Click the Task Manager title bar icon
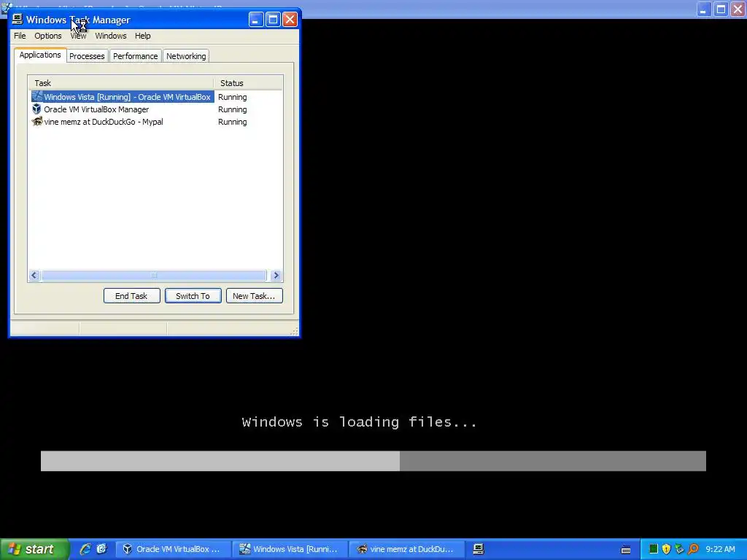 [x=18, y=19]
